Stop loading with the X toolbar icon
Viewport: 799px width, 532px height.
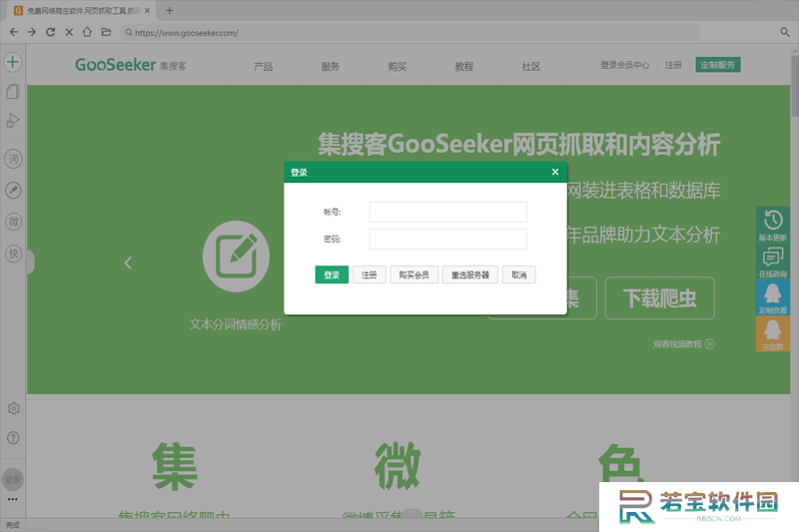click(x=69, y=32)
